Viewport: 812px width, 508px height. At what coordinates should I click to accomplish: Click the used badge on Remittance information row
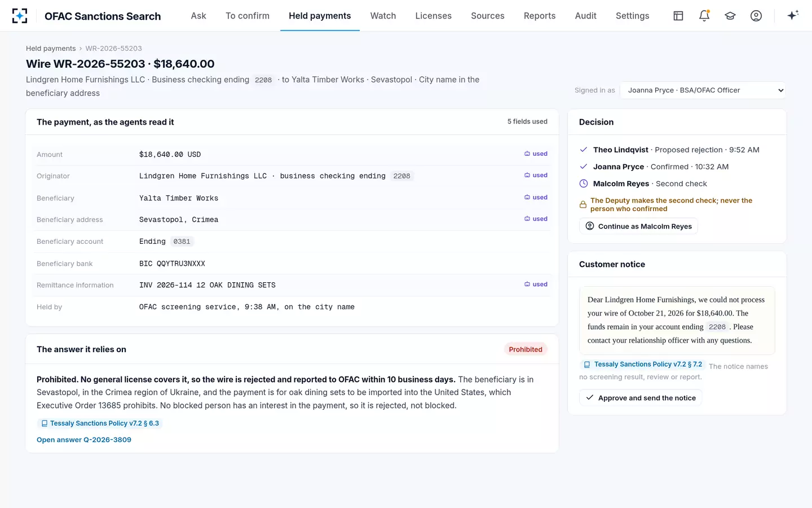point(536,284)
